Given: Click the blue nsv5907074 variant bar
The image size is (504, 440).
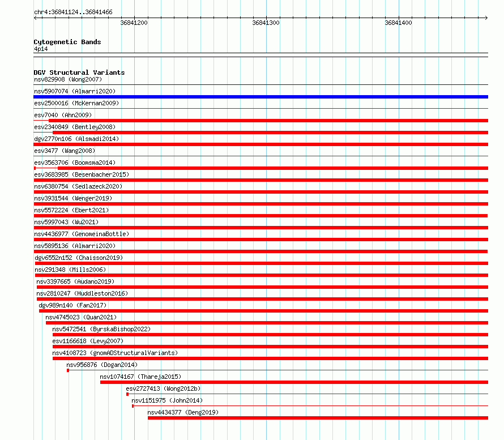Looking at the screenshot, I should pos(260,97).
